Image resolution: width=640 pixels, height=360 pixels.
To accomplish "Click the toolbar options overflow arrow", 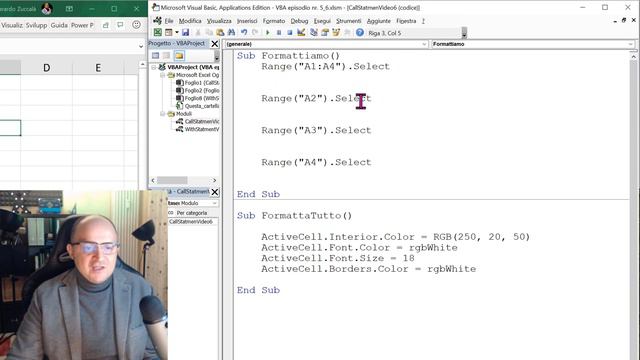I will [x=464, y=33].
